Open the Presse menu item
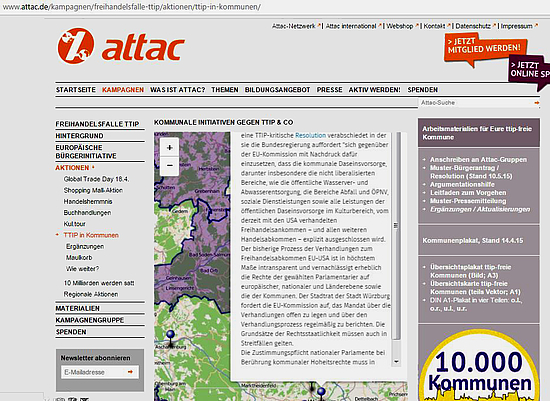The image size is (550, 401). click(329, 90)
